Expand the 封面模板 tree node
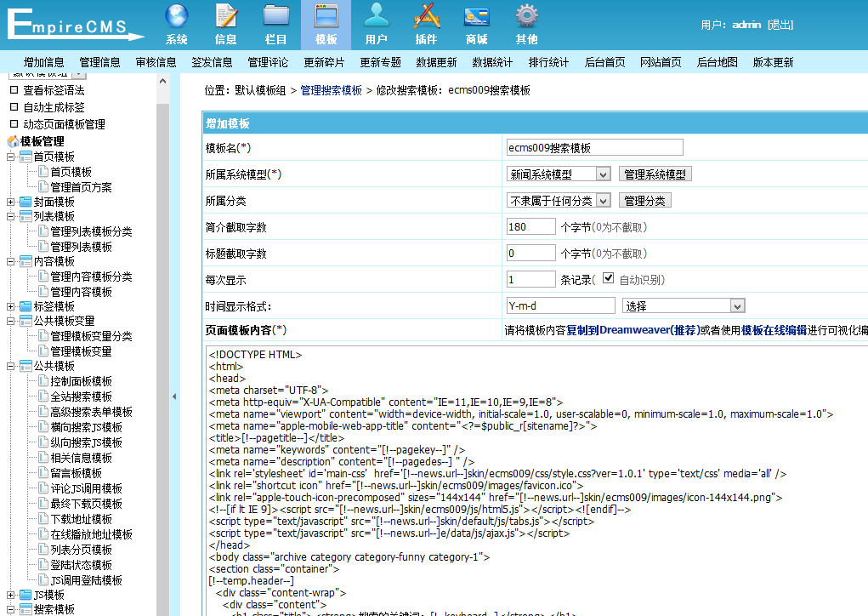This screenshot has width=868, height=616. [x=11, y=202]
